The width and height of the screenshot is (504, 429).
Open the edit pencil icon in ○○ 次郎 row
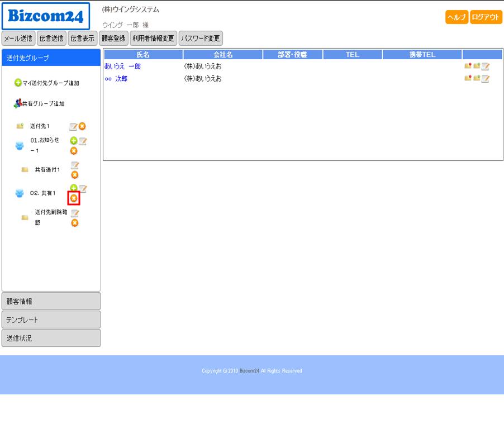pos(485,79)
